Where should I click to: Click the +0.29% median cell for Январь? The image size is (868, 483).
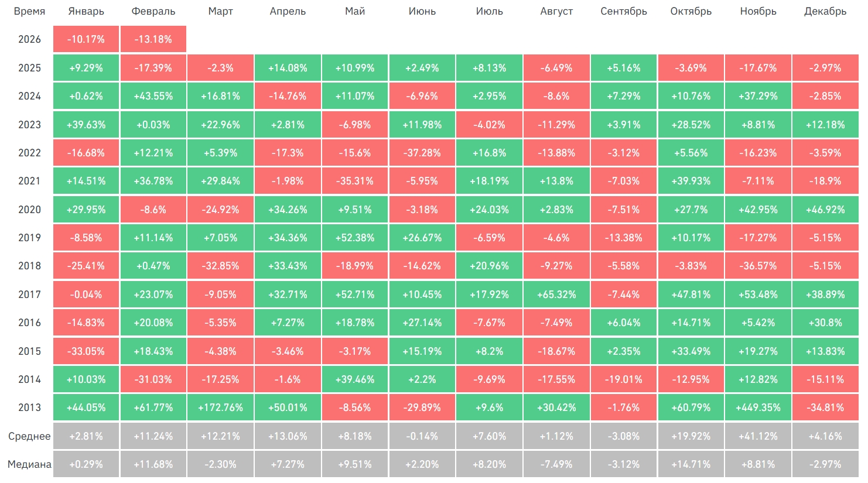[86, 464]
